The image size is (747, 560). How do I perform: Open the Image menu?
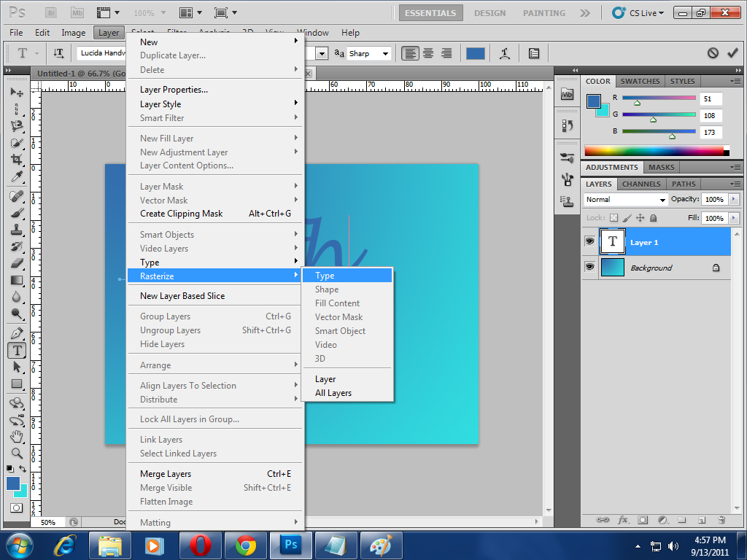pyautogui.click(x=74, y=32)
